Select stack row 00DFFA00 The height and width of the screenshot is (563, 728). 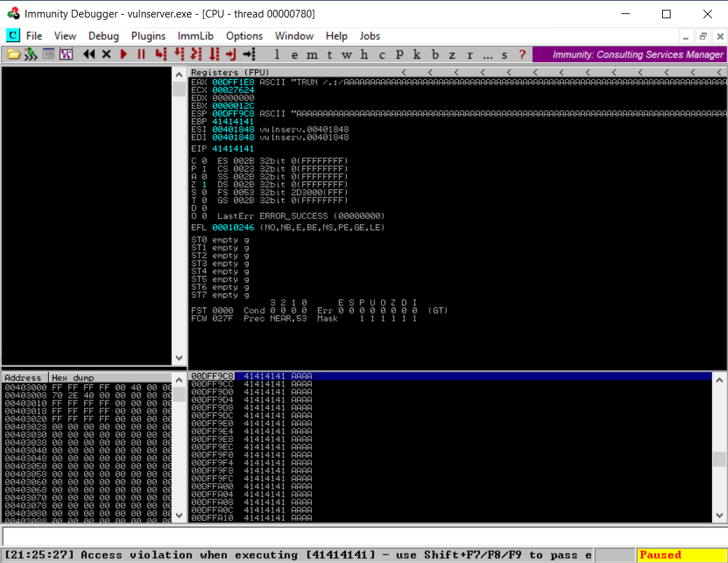[451, 487]
